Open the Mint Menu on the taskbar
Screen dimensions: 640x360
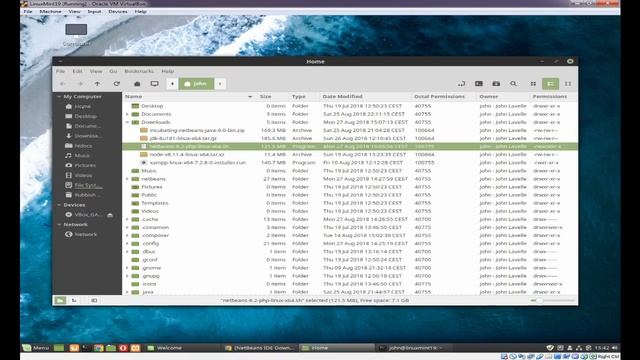pyautogui.click(x=36, y=348)
